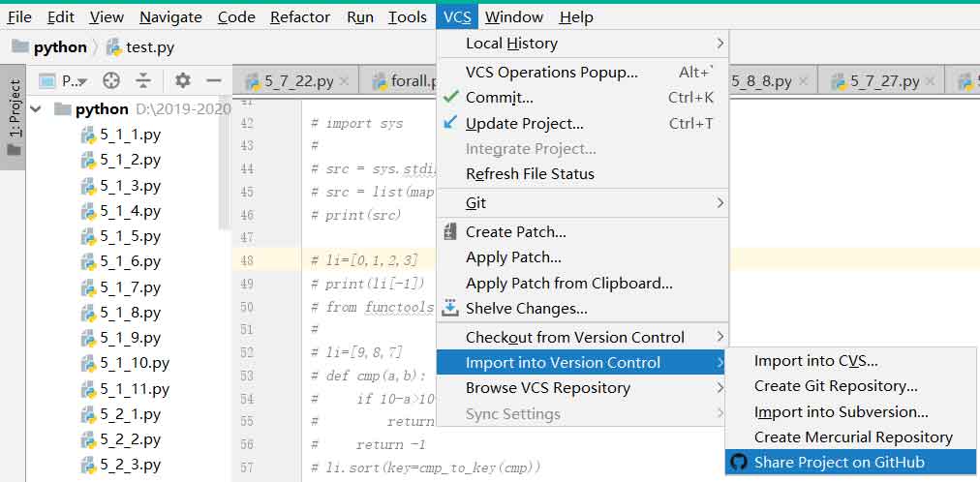Image resolution: width=980 pixels, height=482 pixels.
Task: Open the Code menu
Action: 236,17
